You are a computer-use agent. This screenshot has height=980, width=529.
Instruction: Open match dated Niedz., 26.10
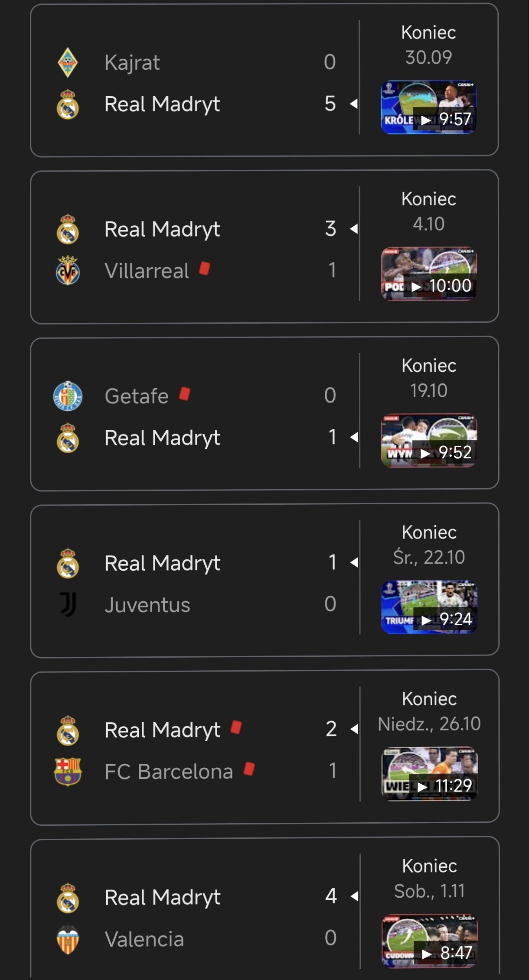(x=429, y=724)
